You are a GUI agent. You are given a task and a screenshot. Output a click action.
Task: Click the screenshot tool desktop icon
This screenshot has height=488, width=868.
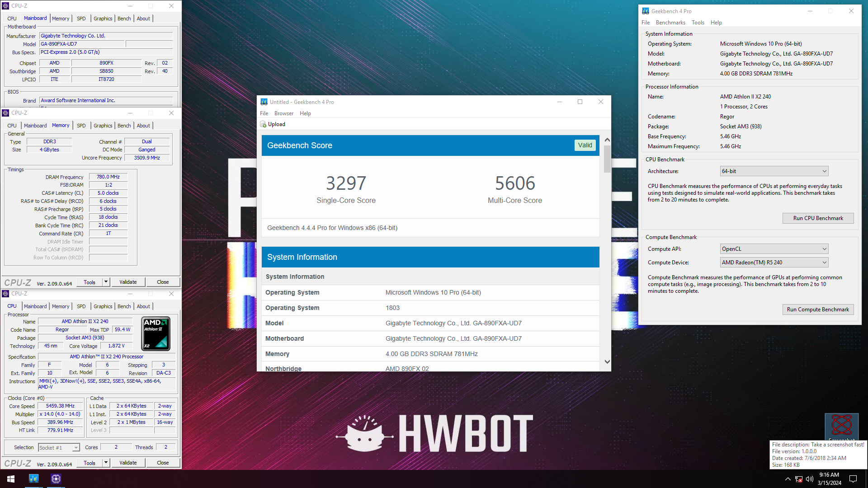click(841, 427)
